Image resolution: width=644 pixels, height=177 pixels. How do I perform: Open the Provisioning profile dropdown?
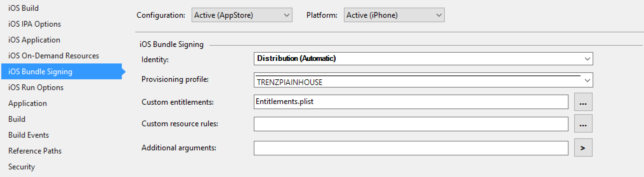[423, 80]
